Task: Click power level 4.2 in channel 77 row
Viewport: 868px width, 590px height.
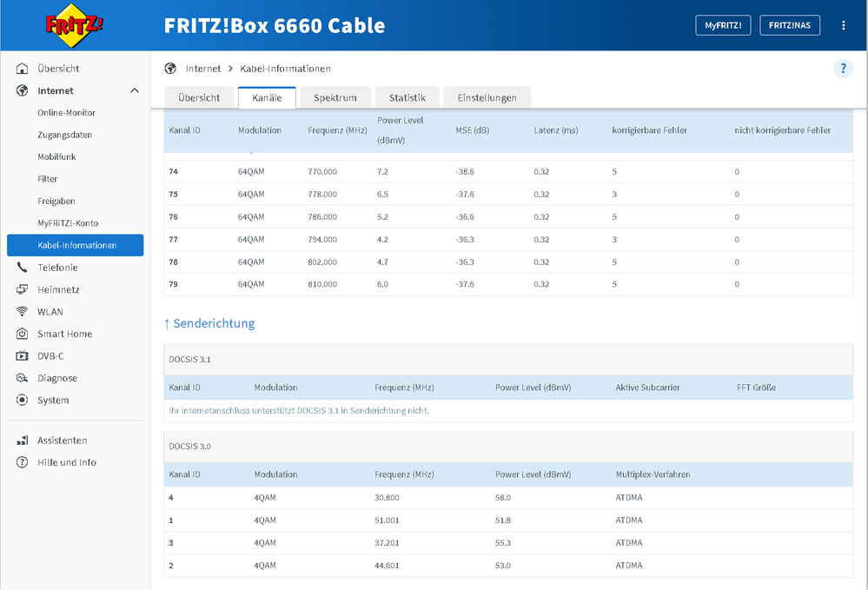Action: click(382, 240)
